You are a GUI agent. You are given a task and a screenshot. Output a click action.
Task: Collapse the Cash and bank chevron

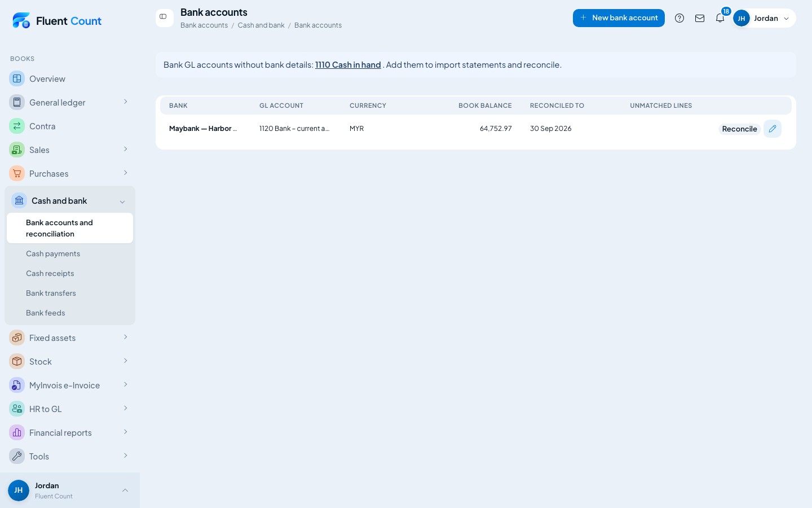122,202
